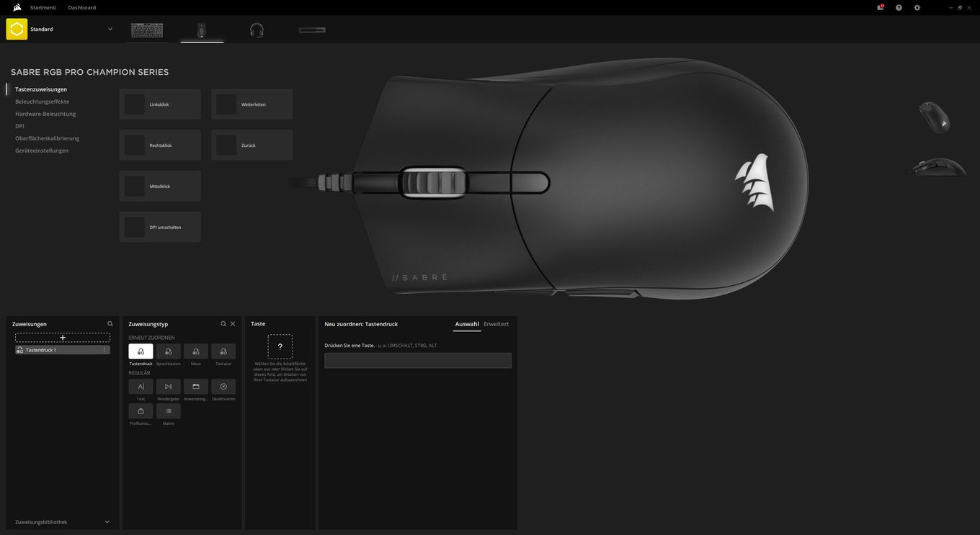Image resolution: width=980 pixels, height=535 pixels.
Task: Search within Zuweisungen panel
Action: tap(110, 324)
